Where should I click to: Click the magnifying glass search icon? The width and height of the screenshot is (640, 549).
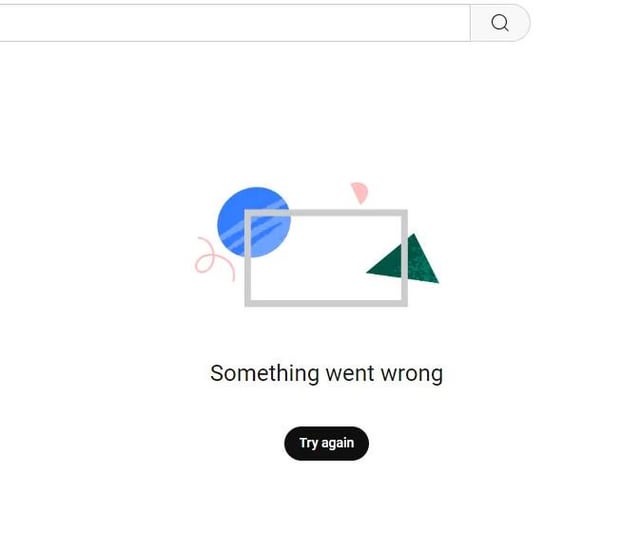[x=500, y=23]
